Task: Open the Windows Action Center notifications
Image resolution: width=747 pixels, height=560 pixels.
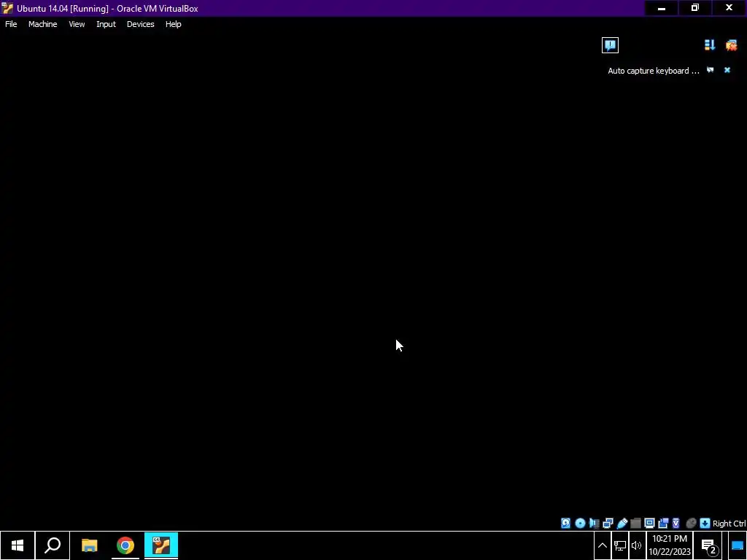Action: (x=709, y=546)
